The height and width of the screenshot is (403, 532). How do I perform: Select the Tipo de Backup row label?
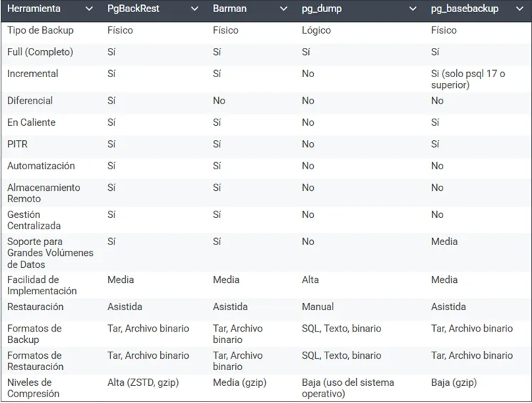point(40,30)
